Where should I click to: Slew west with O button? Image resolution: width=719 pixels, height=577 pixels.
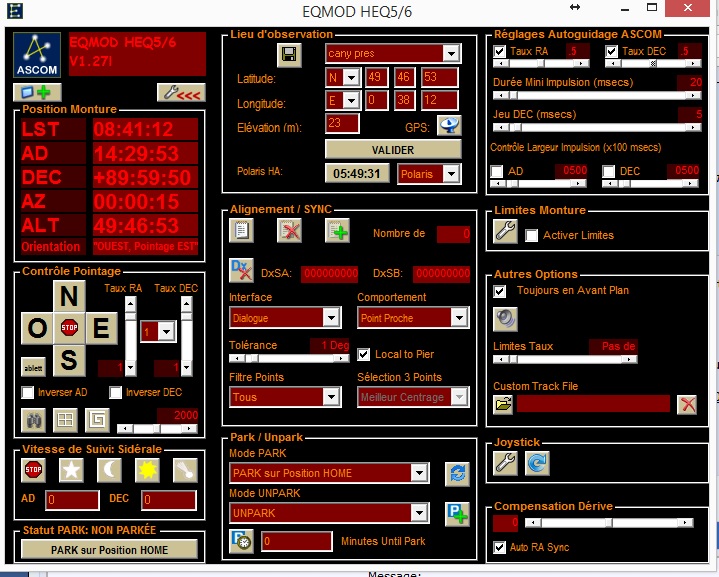37,328
